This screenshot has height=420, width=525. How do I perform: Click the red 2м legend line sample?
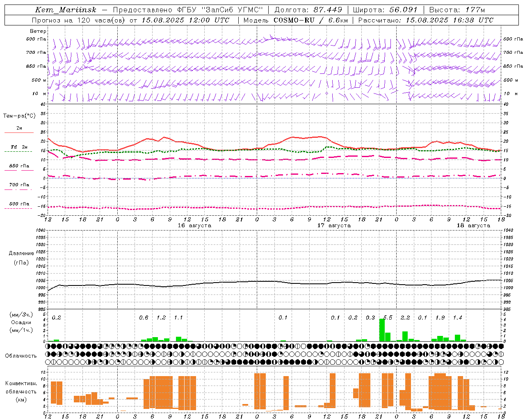19,132
